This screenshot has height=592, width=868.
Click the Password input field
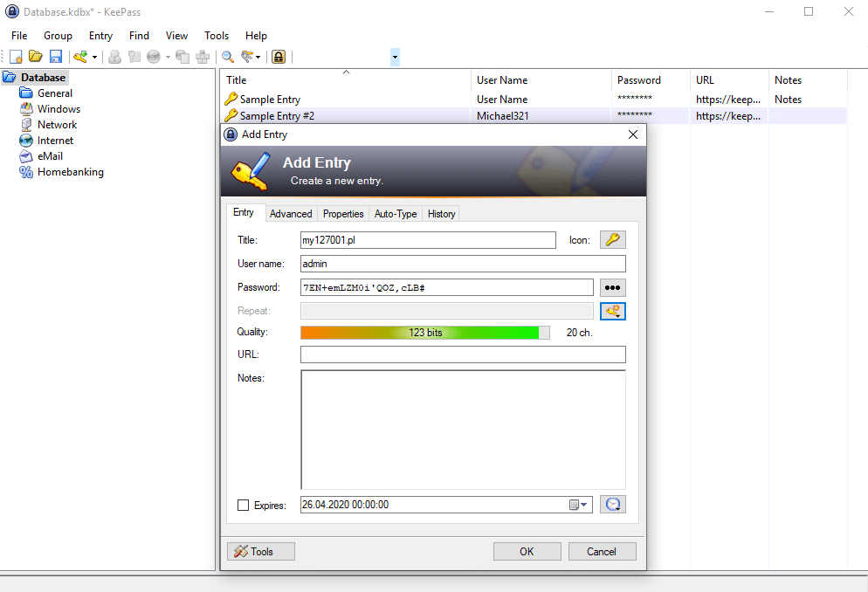tap(447, 287)
